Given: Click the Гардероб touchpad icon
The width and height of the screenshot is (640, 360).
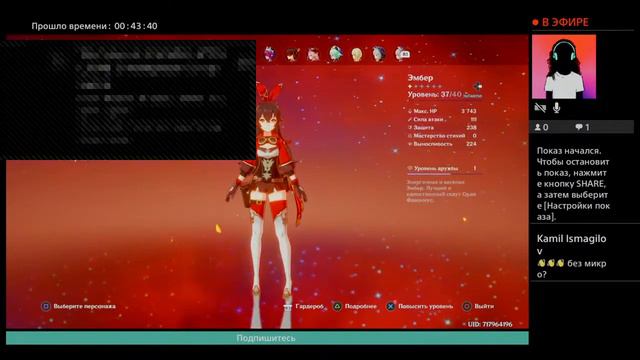Looking at the screenshot, I should coord(288,307).
